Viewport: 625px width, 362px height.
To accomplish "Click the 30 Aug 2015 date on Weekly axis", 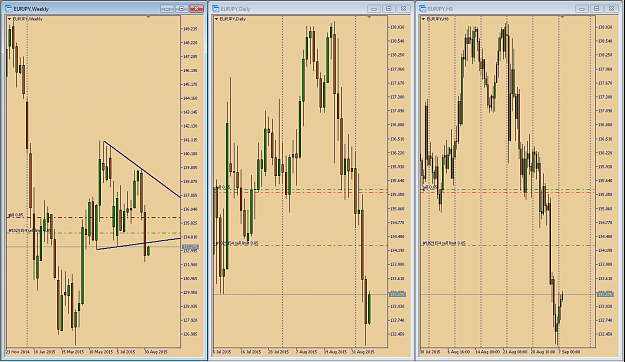I will click(156, 352).
